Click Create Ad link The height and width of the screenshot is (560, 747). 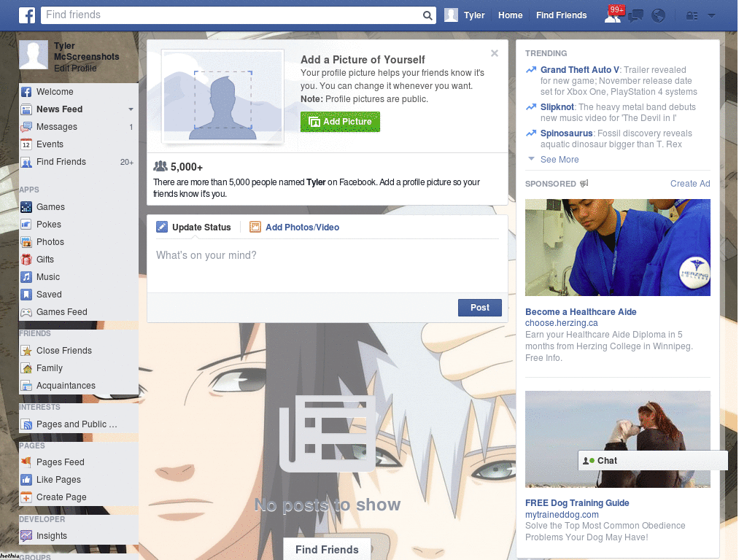(690, 184)
